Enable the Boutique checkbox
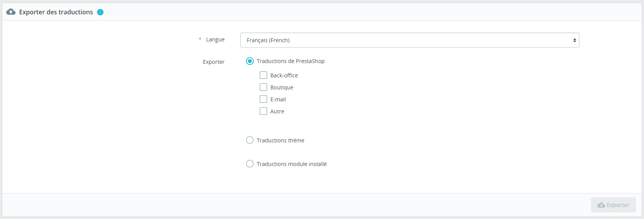Image resolution: width=644 pixels, height=219 pixels. (263, 87)
